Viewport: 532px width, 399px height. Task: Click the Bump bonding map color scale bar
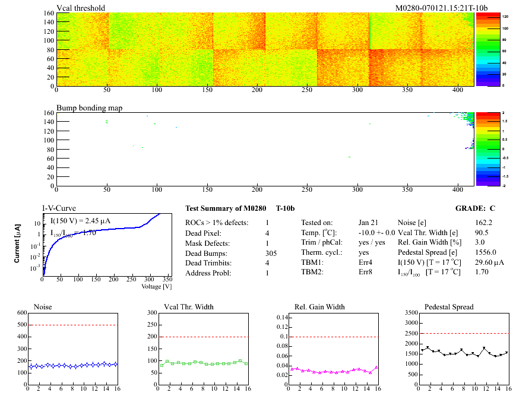488,149
